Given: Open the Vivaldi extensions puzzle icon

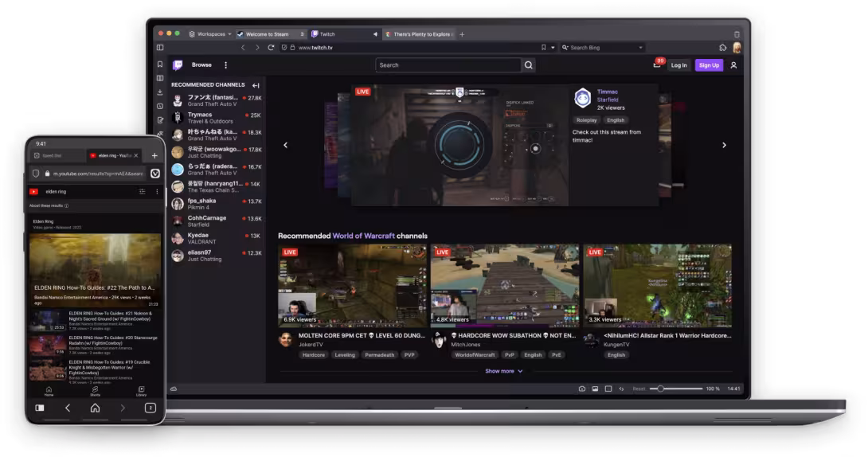Looking at the screenshot, I should click(723, 48).
